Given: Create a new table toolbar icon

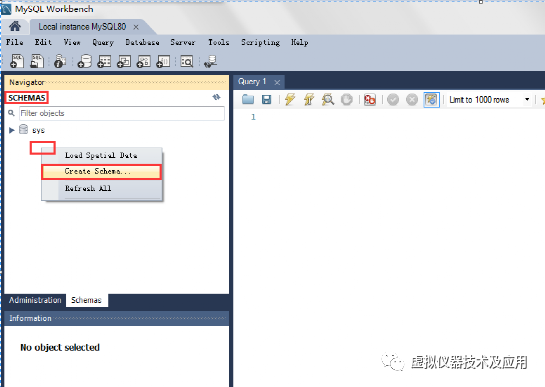Looking at the screenshot, I should coord(104,62).
